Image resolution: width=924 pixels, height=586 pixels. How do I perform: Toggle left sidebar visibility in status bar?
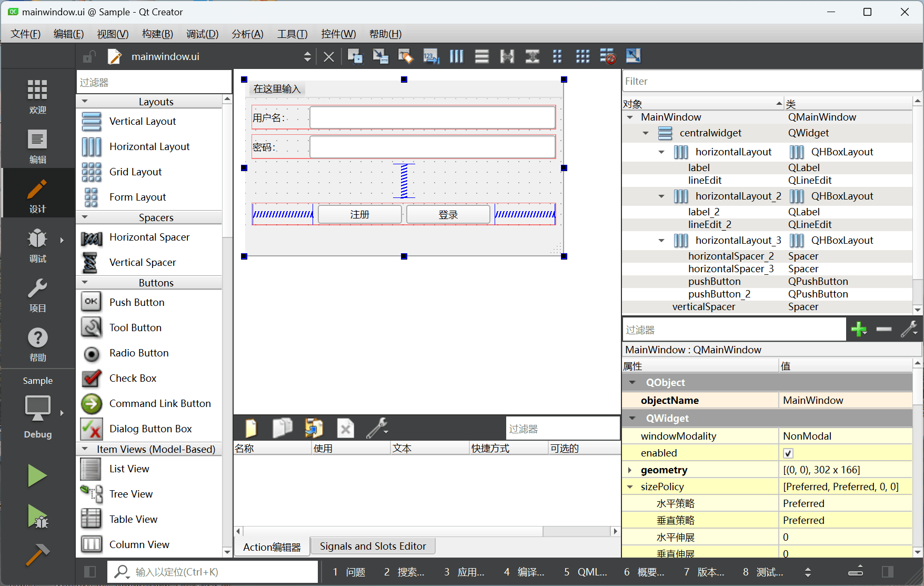click(x=90, y=572)
